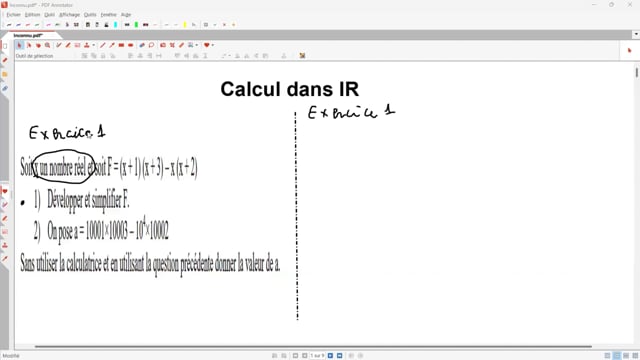Click the 'Outil de sélection' label

(34, 56)
